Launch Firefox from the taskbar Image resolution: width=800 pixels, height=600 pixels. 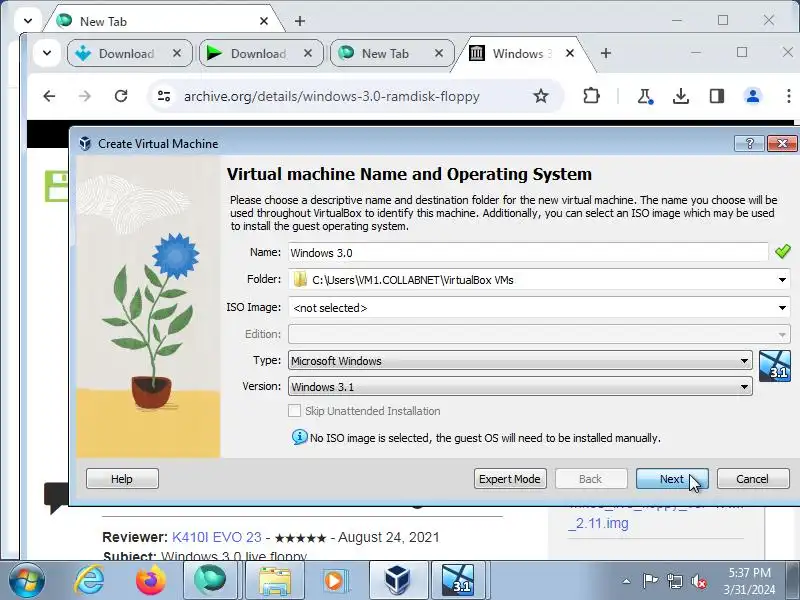point(151,581)
